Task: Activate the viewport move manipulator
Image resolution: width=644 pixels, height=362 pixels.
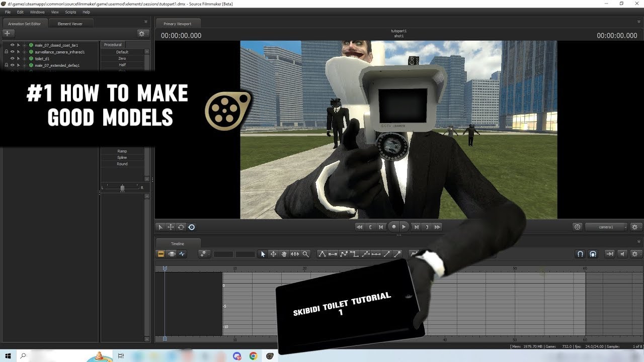Action: [171, 227]
